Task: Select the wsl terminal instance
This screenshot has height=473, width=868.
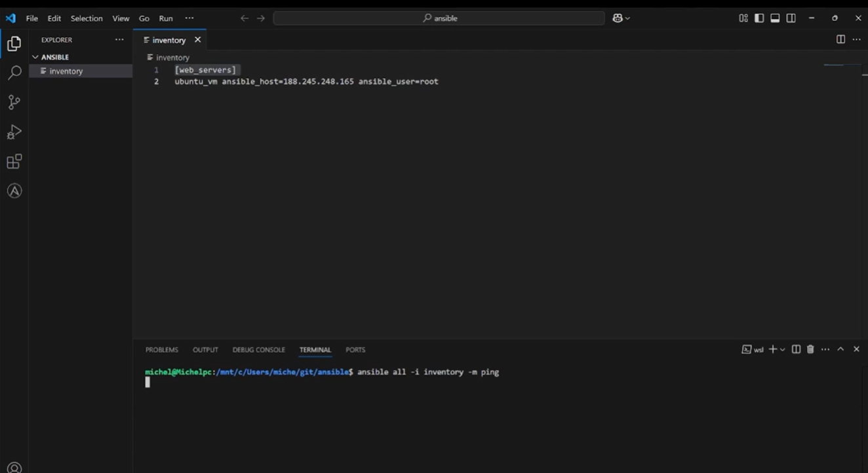Action: (x=753, y=350)
